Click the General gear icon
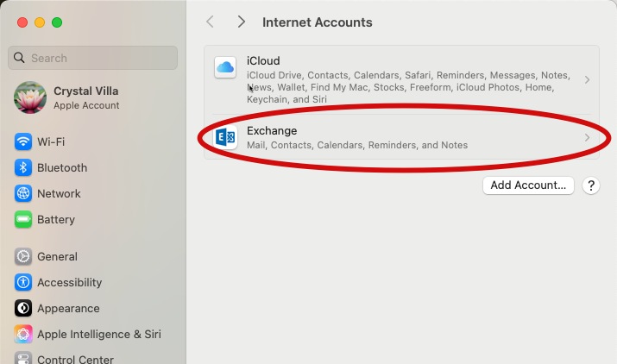Image resolution: width=617 pixels, height=364 pixels. click(x=23, y=256)
